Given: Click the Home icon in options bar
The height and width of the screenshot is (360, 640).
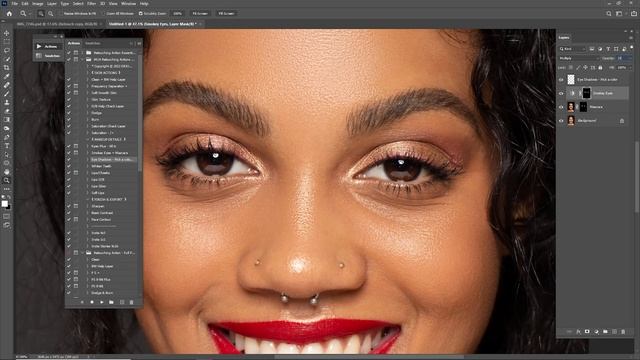Looking at the screenshot, I should click(x=9, y=13).
